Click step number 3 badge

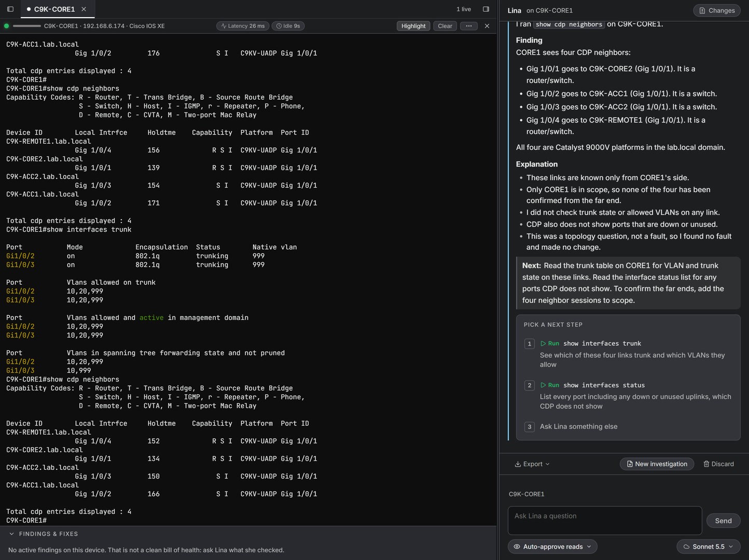tap(530, 427)
